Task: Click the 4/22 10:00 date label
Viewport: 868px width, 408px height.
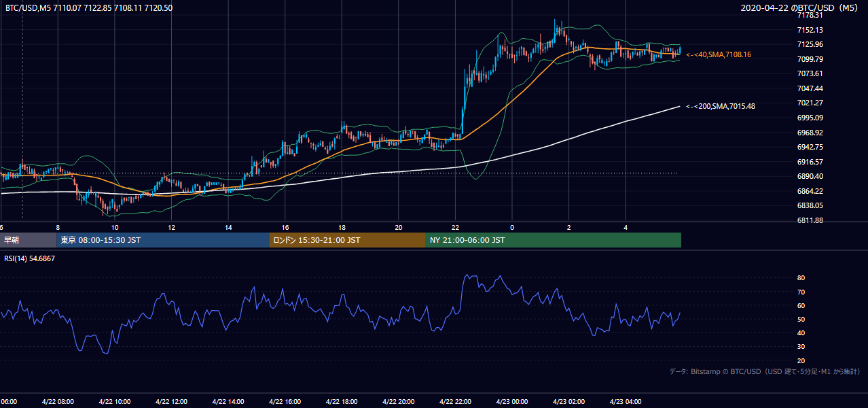Action: click(114, 402)
